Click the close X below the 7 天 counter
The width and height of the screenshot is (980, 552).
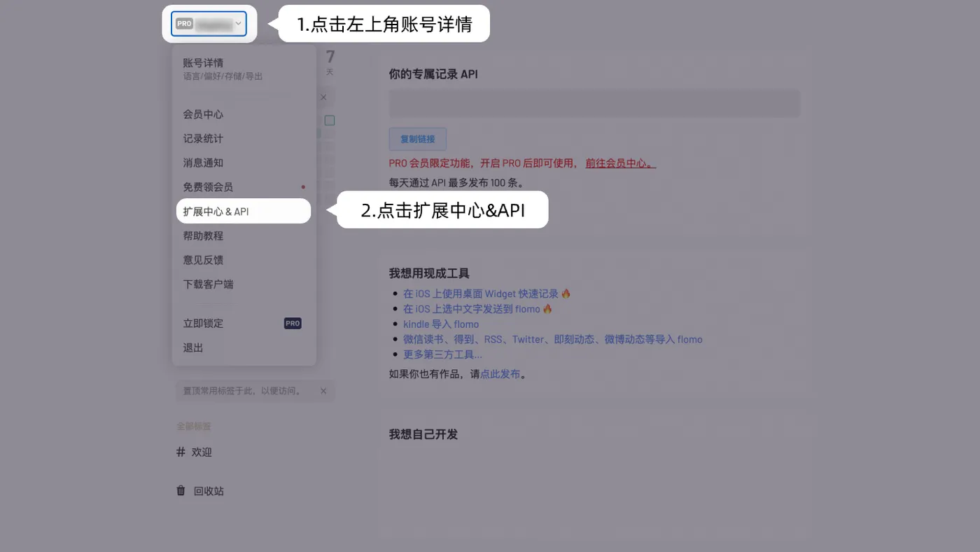click(x=323, y=97)
